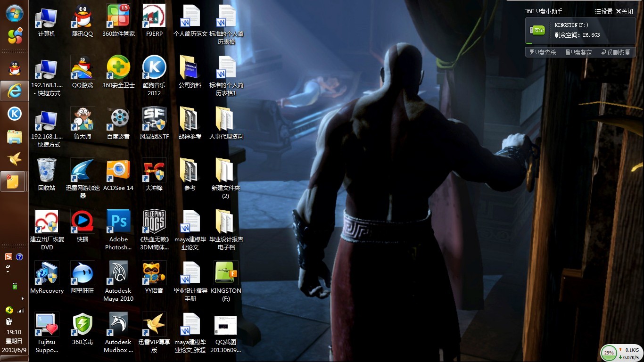Viewport: 644px width, 362px height.
Task: Select the 鲁大师 desktop icon
Action: click(83, 124)
